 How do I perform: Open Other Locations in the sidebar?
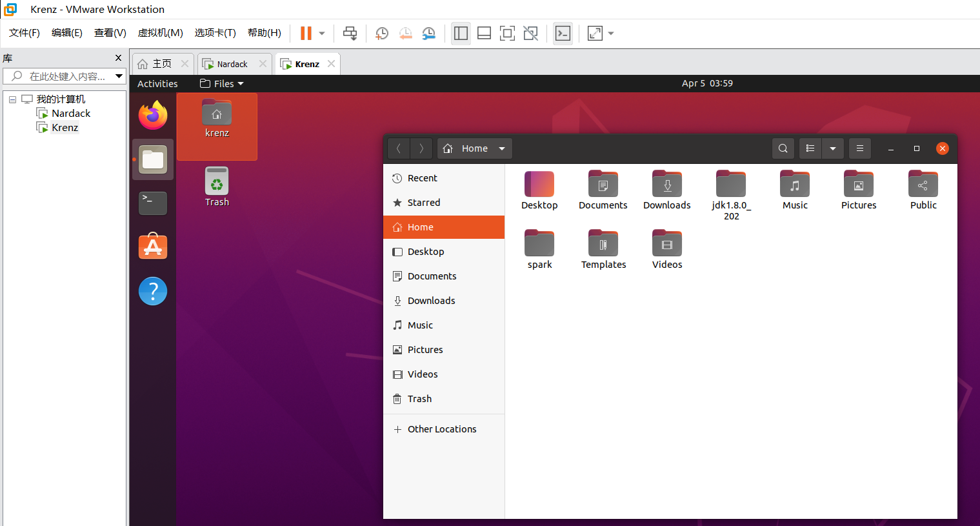coord(444,429)
